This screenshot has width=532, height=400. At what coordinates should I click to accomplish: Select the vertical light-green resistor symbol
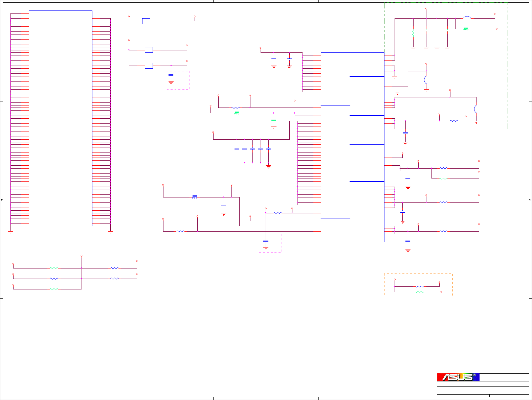point(413,33)
